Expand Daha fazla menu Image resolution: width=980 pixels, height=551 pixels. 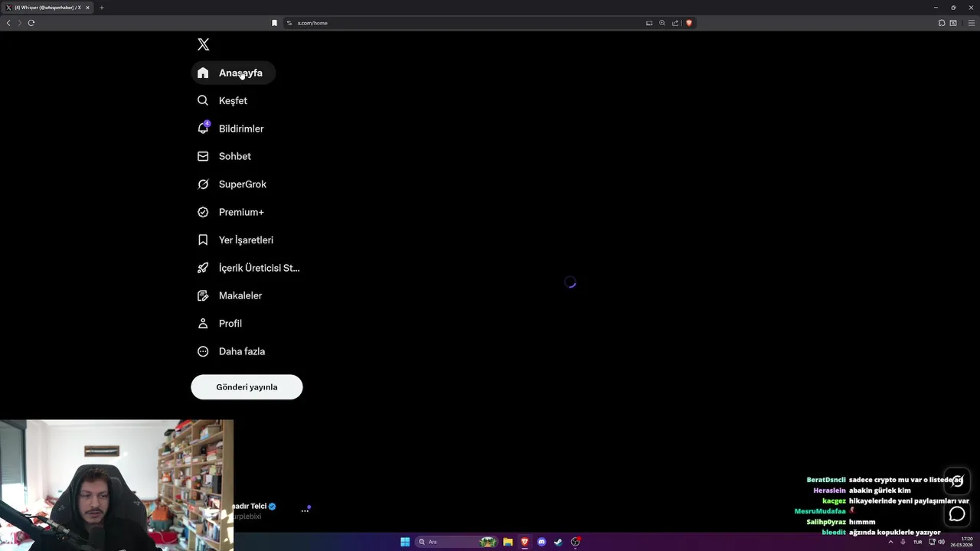tap(231, 351)
